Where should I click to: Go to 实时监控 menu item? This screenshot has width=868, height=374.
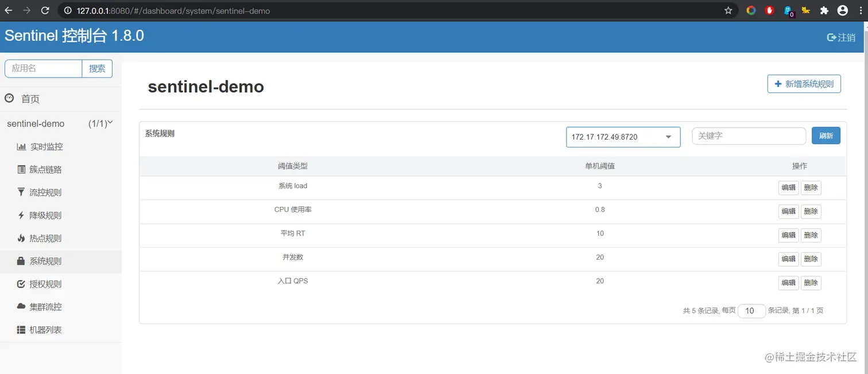coord(46,146)
